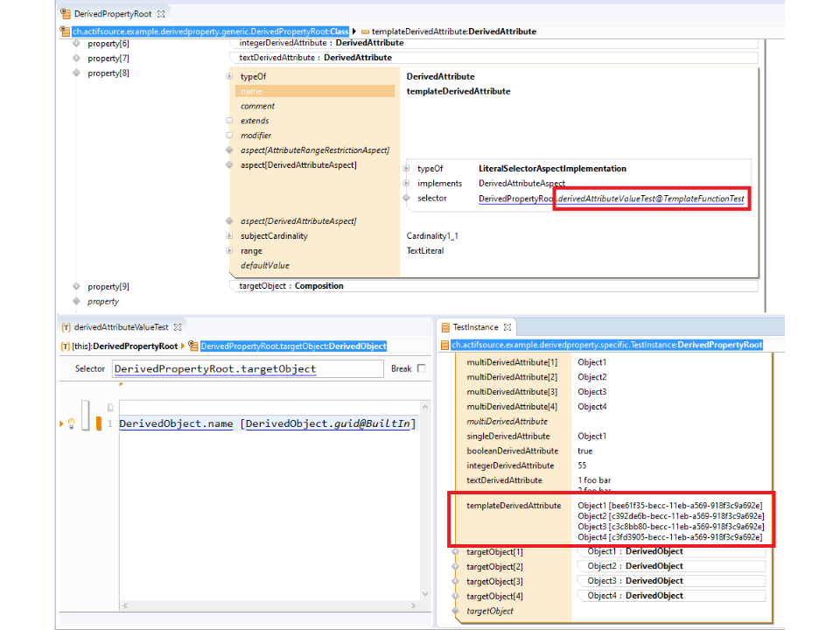Click the Selector input field

pos(248,369)
